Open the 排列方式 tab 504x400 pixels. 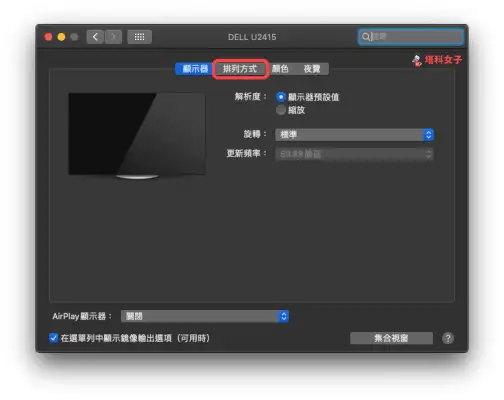tap(240, 69)
